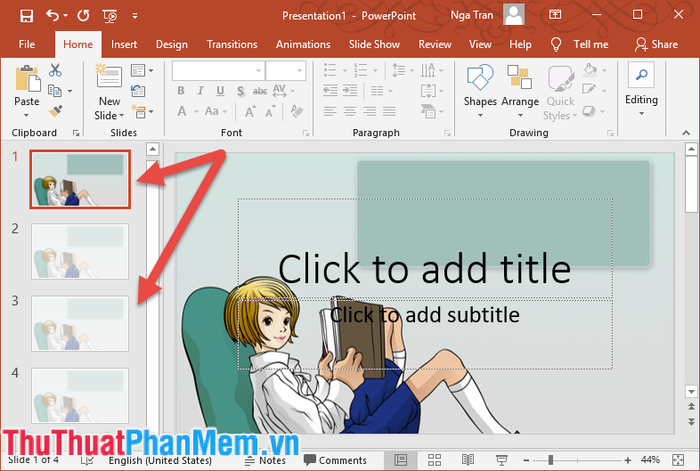
Task: Toggle Align Left paragraph
Action: [x=330, y=111]
